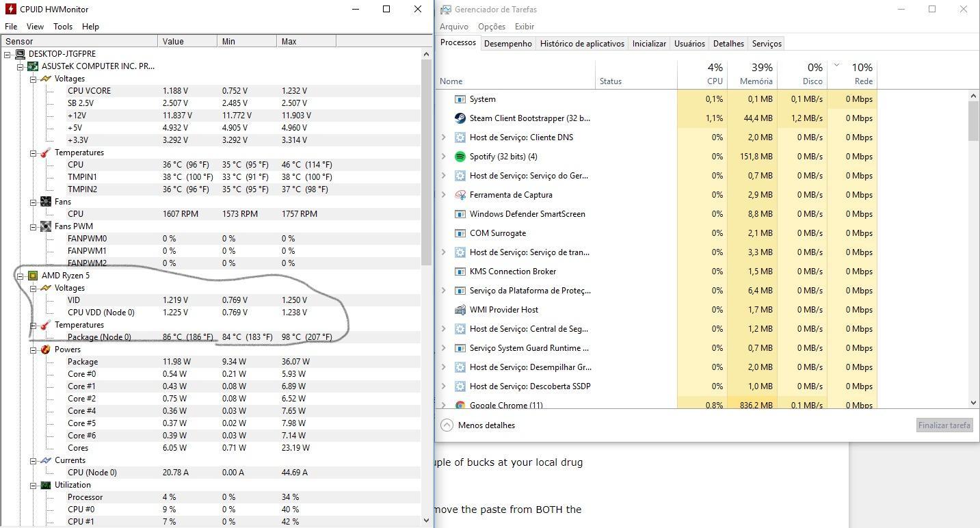This screenshot has width=980, height=528.
Task: Sort processes by the CPU column header
Action: 702,75
